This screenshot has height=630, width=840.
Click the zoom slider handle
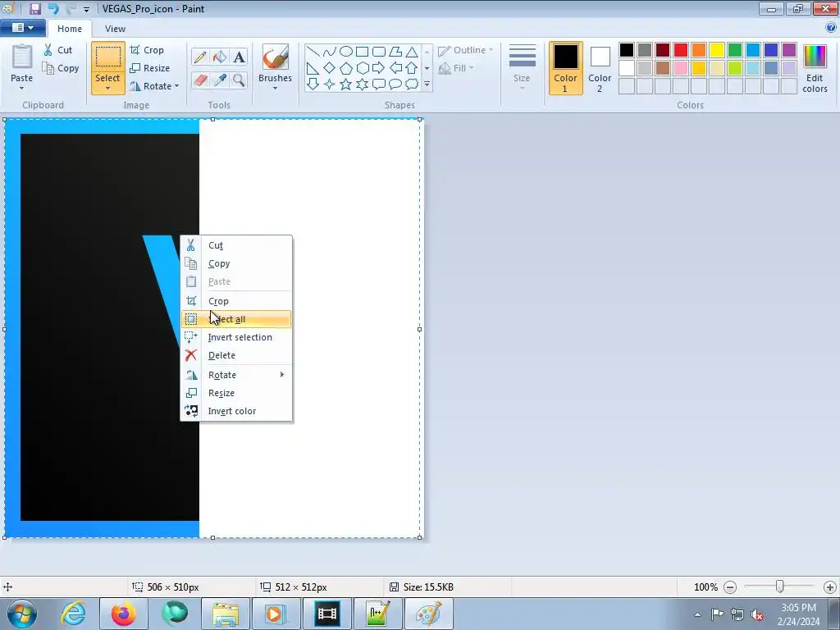780,587
